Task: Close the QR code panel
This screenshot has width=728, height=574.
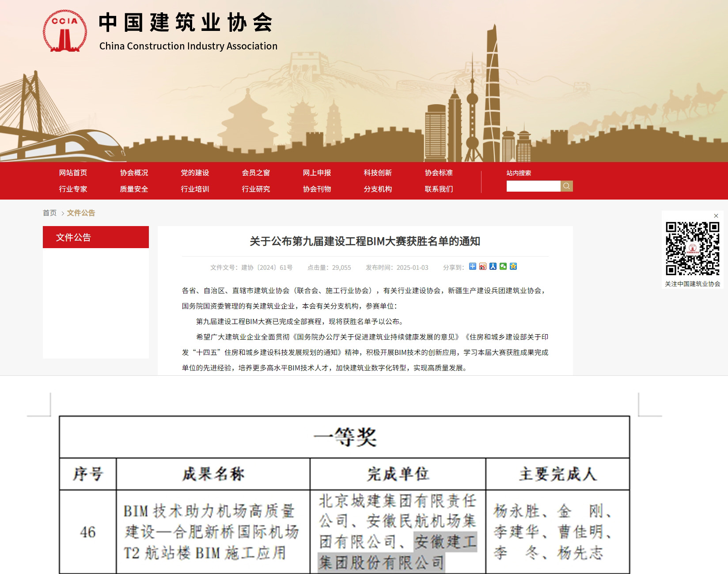Action: click(716, 215)
